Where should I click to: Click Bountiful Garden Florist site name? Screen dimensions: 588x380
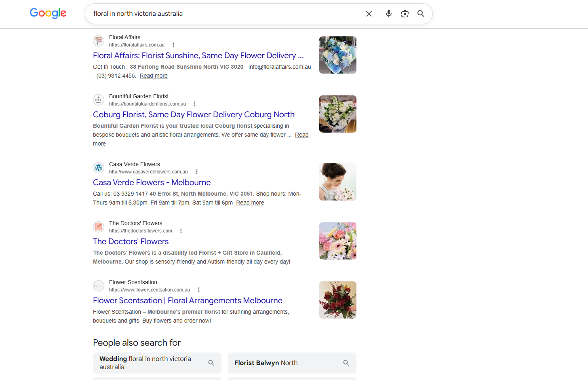(139, 96)
